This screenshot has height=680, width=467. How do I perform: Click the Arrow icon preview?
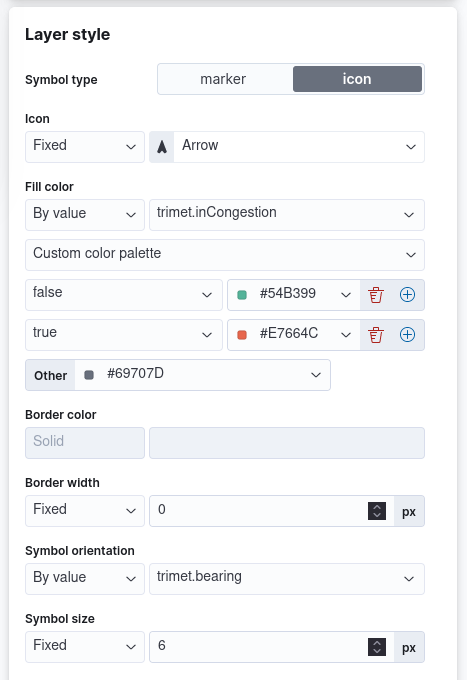[x=162, y=147]
